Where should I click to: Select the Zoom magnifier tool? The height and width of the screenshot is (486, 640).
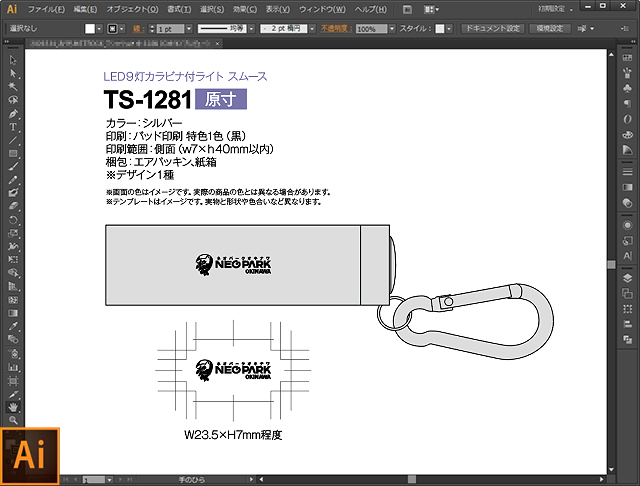point(13,420)
